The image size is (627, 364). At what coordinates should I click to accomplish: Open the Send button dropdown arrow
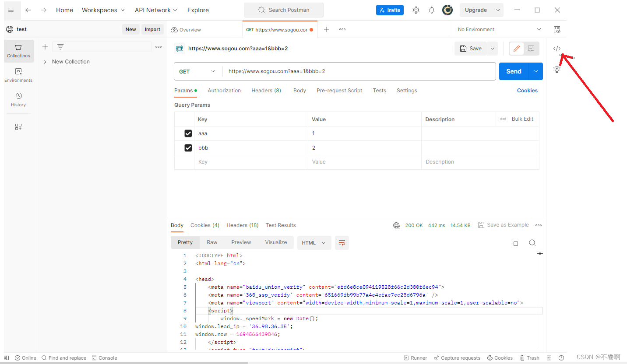(536, 71)
